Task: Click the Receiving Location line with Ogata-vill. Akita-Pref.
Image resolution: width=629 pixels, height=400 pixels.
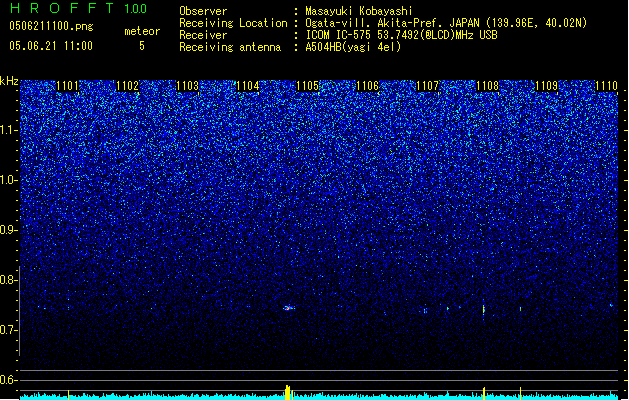Action: click(446, 23)
